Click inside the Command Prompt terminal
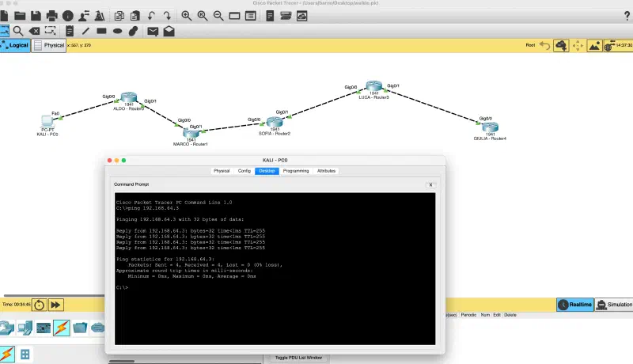The width and height of the screenshot is (633, 364). click(275, 269)
